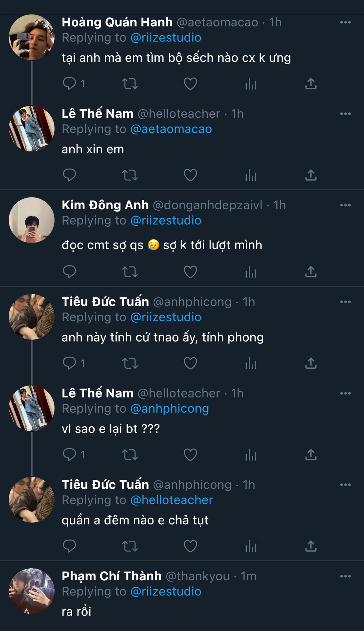The height and width of the screenshot is (631, 364).
Task: Open the @riizestudio mention in Kim Đông Anh's reply
Action: point(166,221)
